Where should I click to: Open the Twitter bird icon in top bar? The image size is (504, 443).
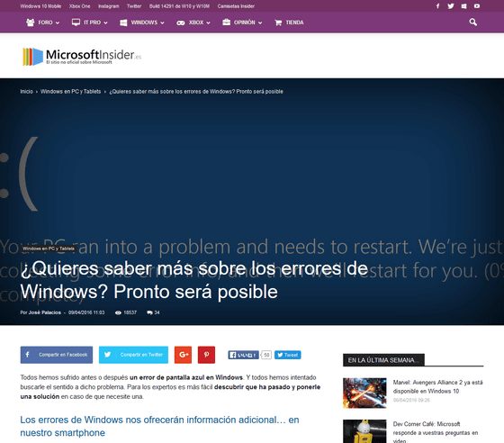[451, 6]
